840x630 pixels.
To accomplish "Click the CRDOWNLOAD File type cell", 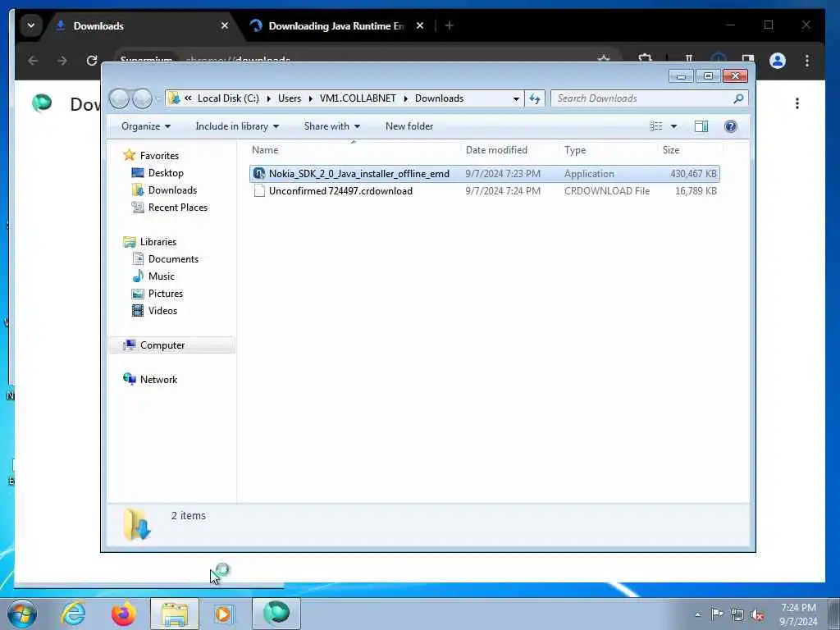I will (607, 190).
